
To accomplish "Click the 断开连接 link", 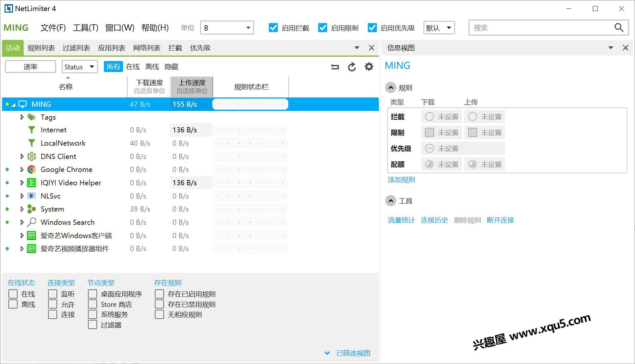I will 501,220.
